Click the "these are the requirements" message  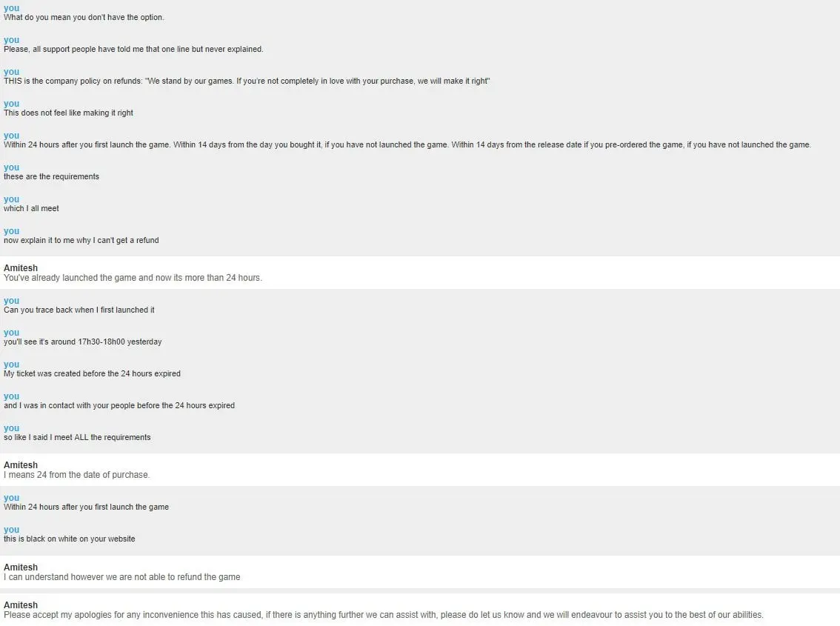tap(51, 176)
